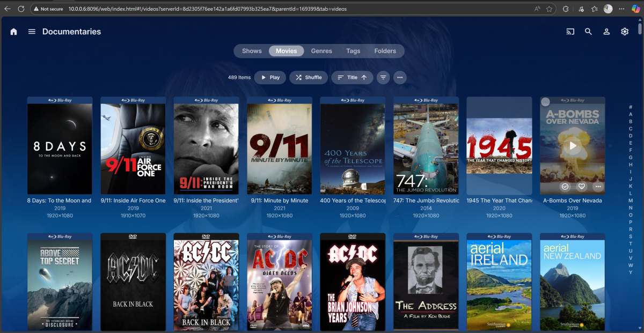This screenshot has width=644, height=333.
Task: Mark A-Bombs Over Nevada as played
Action: [565, 187]
